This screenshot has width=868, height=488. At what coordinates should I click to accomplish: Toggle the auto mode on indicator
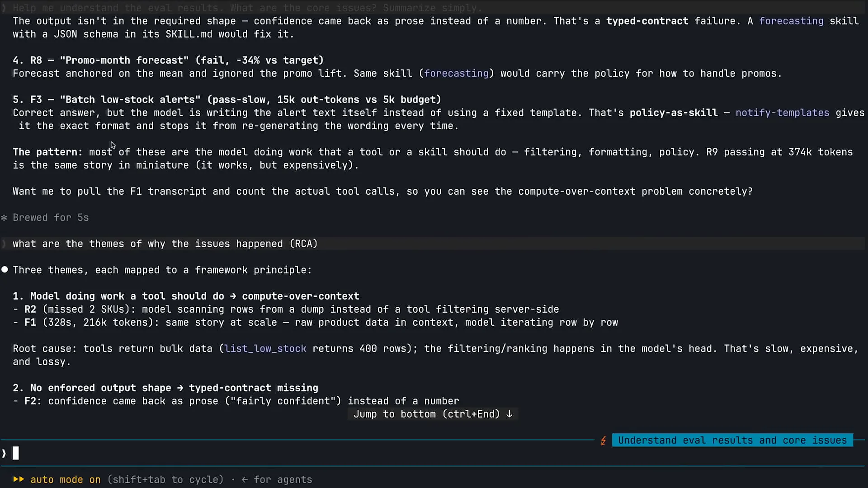pyautogui.click(x=66, y=479)
